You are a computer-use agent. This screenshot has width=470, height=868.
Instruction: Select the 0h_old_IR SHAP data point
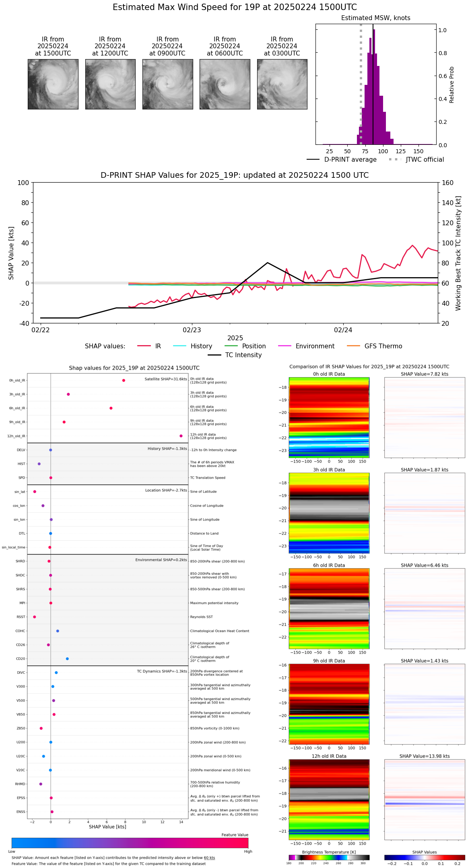(x=124, y=381)
